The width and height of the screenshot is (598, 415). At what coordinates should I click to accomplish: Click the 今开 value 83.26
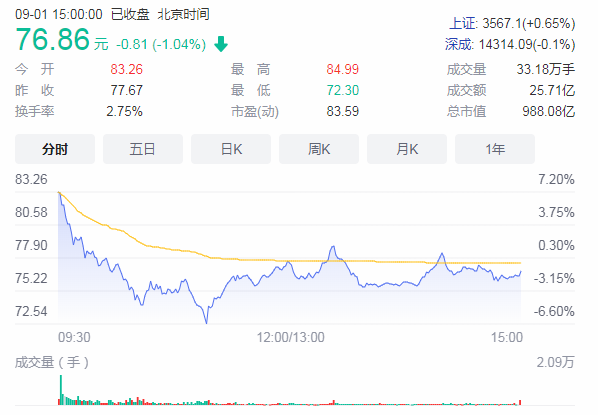[127, 69]
